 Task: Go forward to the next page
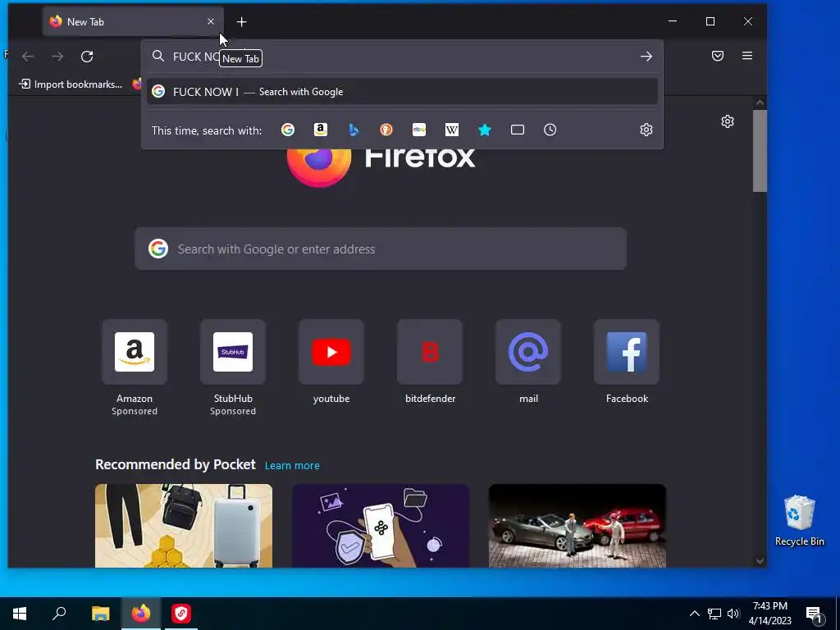[x=57, y=57]
